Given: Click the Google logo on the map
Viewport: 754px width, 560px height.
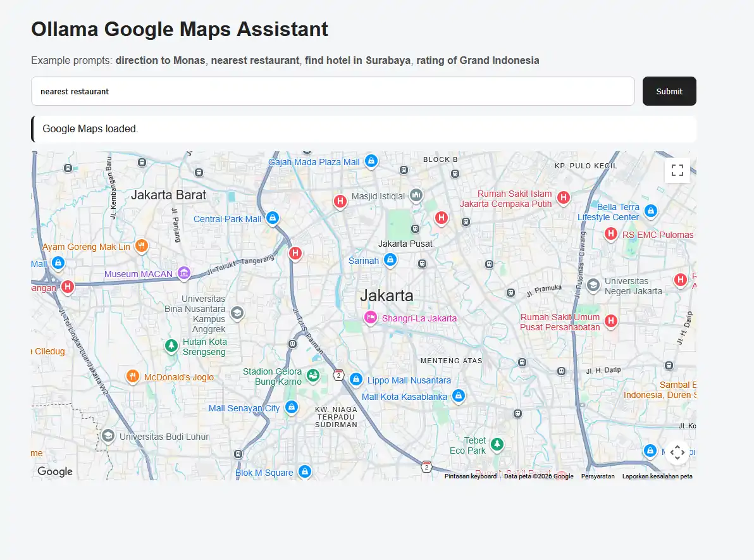Looking at the screenshot, I should tap(55, 471).
